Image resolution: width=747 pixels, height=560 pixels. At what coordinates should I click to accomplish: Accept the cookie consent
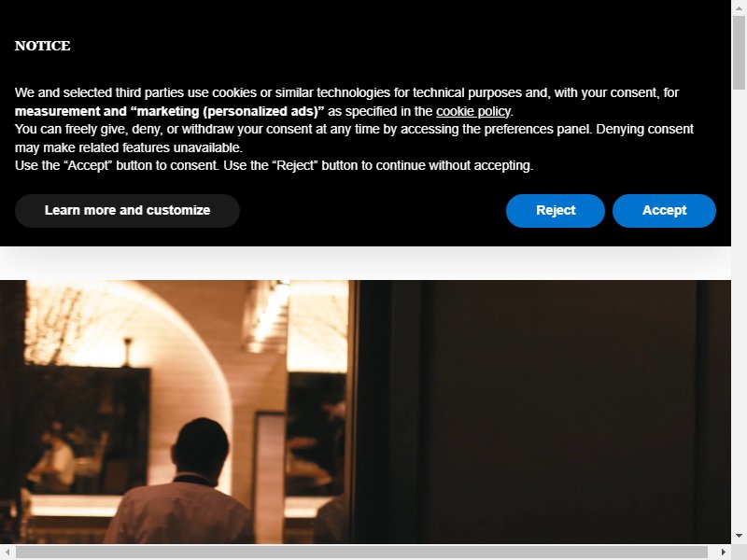pyautogui.click(x=664, y=211)
